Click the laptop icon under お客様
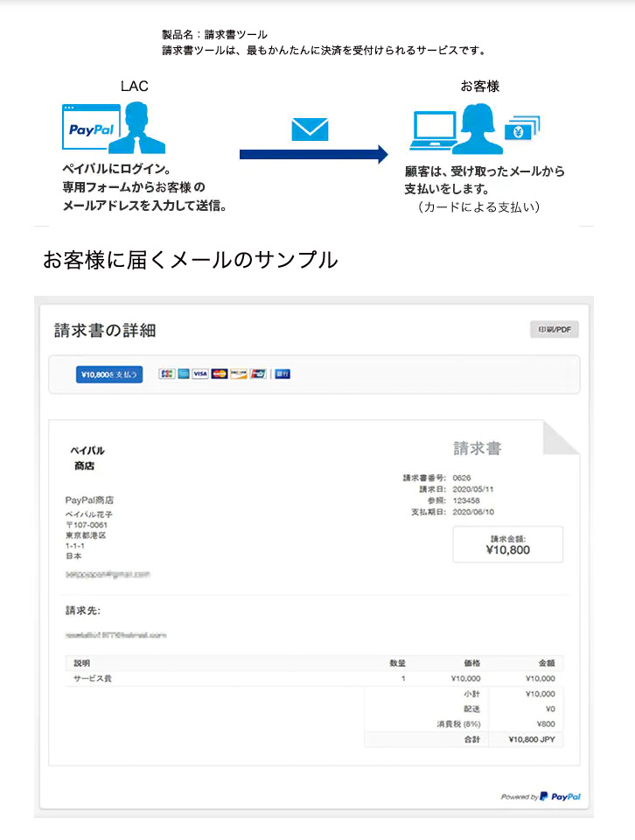635x840 pixels. [x=433, y=130]
